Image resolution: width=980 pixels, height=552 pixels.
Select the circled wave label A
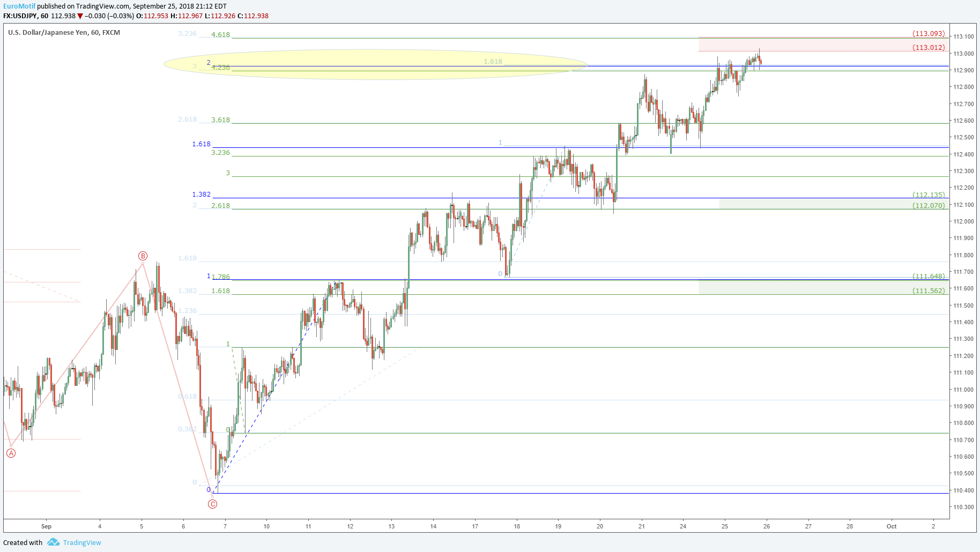[x=11, y=453]
